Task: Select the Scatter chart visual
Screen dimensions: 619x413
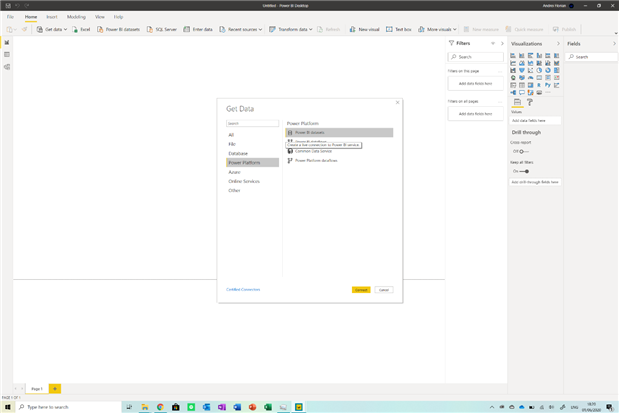Action: [530, 70]
